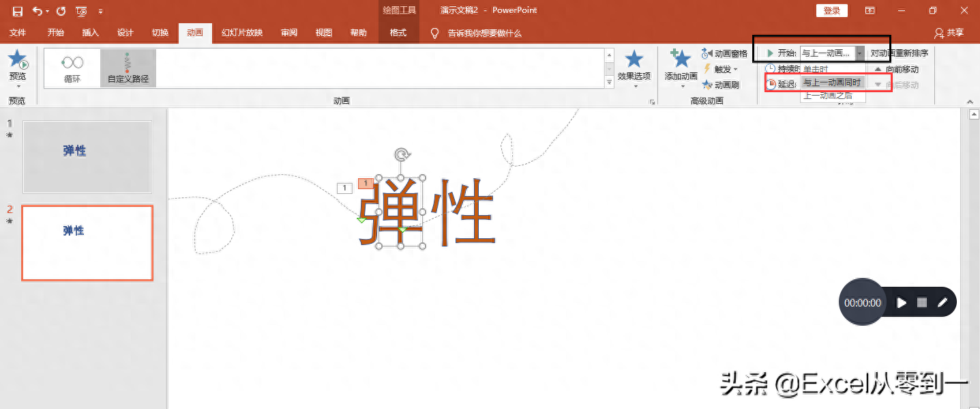Click the Save icon in quick access toolbar
This screenshot has height=409, width=980.
coord(18,11)
